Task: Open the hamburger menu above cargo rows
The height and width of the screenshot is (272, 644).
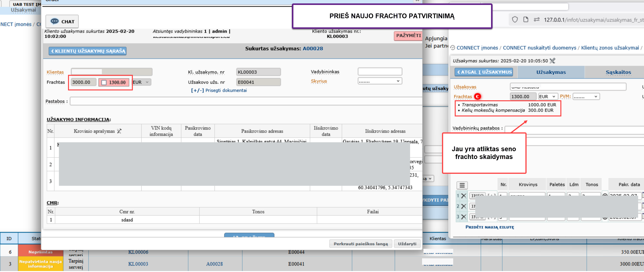Action: click(x=462, y=185)
